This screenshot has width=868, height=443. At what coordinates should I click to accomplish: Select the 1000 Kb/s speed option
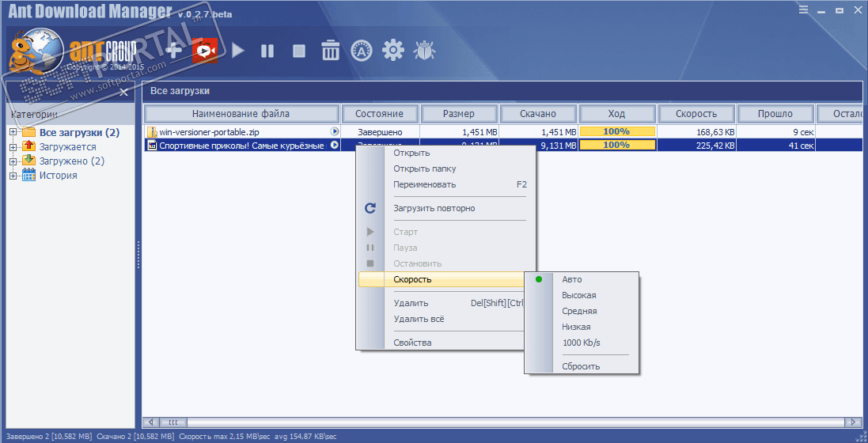pyautogui.click(x=582, y=343)
